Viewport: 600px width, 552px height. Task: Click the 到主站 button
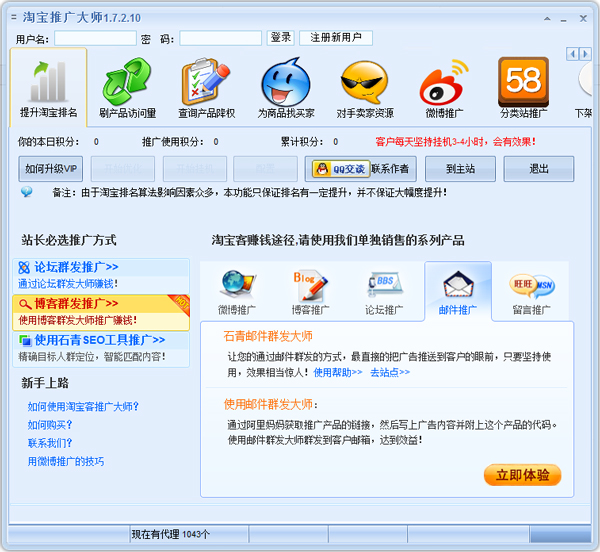coord(460,169)
